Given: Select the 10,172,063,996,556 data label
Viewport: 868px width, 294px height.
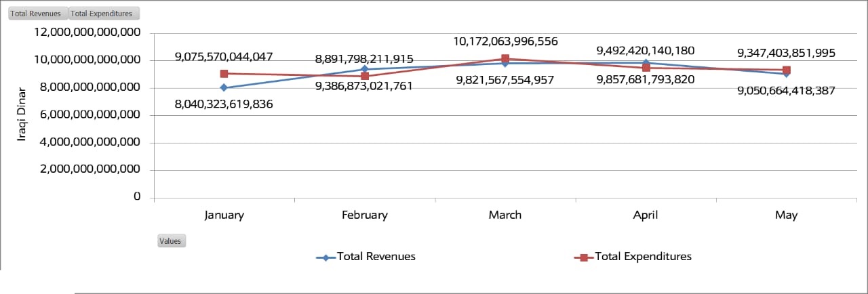Looking at the screenshot, I should point(505,42).
